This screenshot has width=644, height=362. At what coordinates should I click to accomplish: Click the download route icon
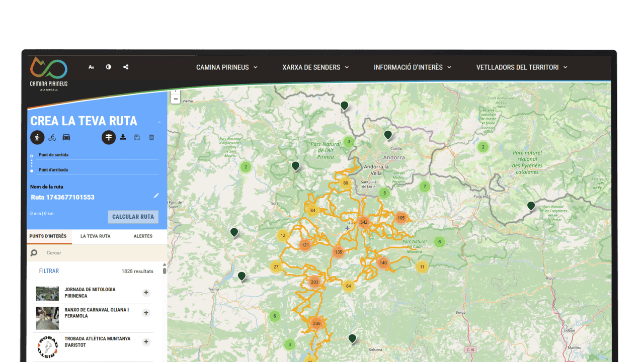[123, 137]
